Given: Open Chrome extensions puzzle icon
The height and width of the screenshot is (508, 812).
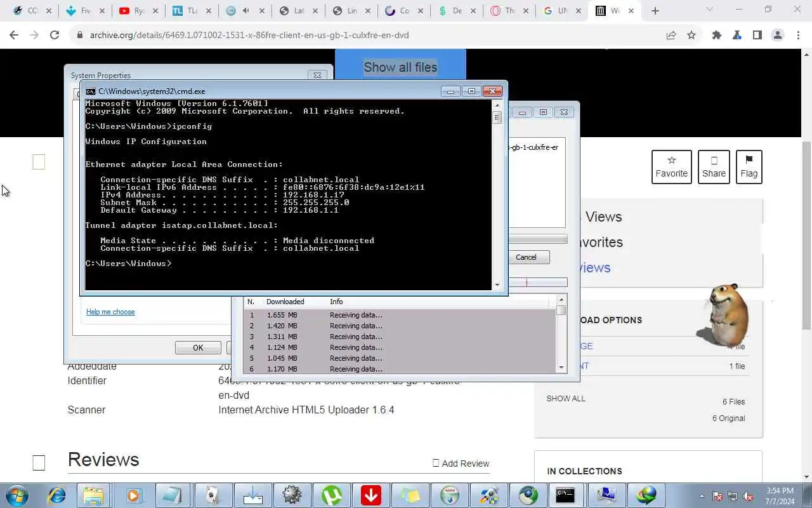Looking at the screenshot, I should point(717,35).
